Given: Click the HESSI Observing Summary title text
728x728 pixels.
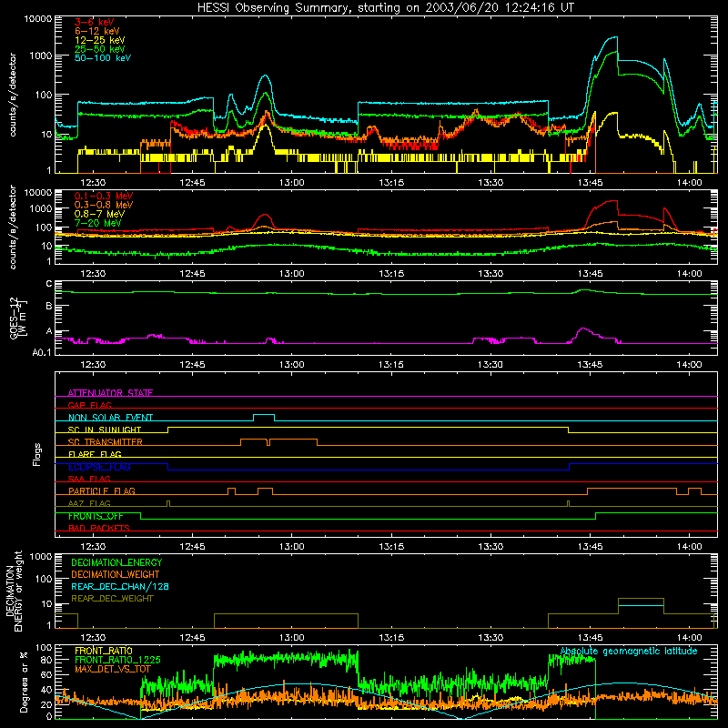Looking at the screenshot, I should click(385, 8).
